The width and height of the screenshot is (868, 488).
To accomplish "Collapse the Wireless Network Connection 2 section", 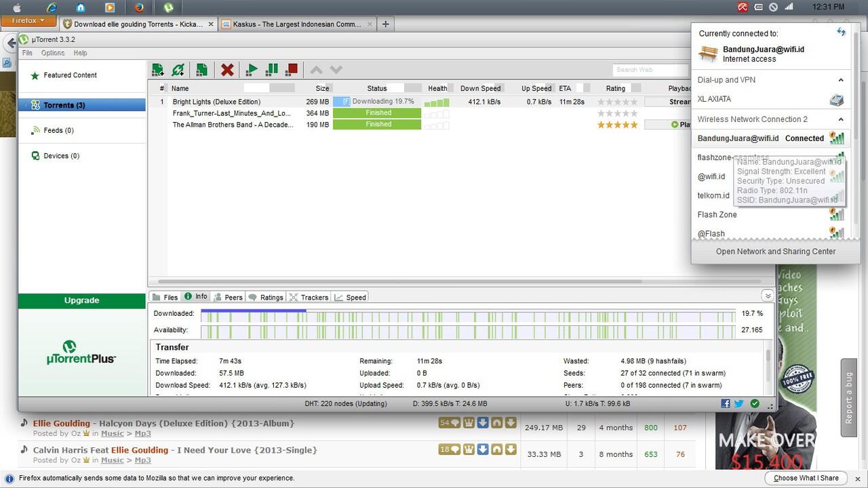I will (841, 119).
